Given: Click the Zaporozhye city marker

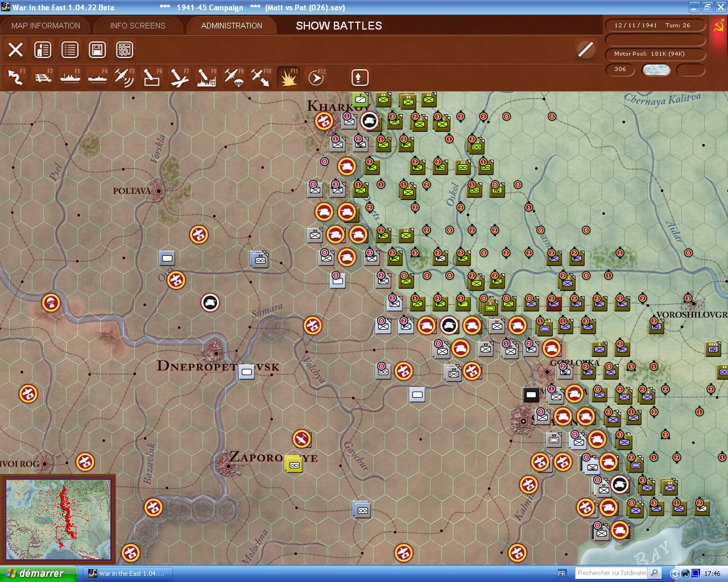Looking at the screenshot, I should point(228,466).
